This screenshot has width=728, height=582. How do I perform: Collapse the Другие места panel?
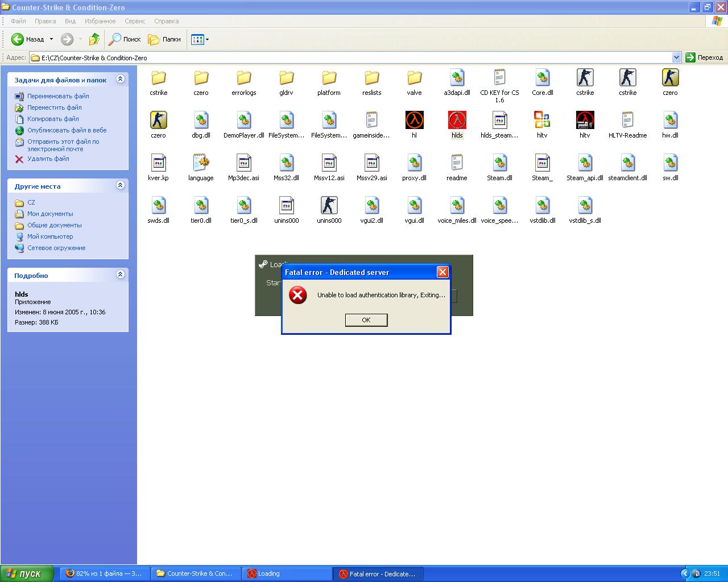coord(120,185)
